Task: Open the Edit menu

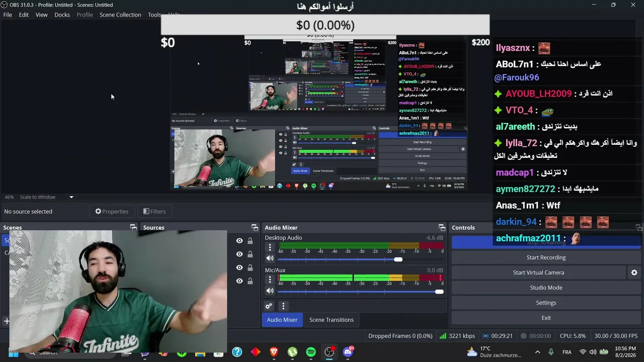Action: pyautogui.click(x=24, y=15)
